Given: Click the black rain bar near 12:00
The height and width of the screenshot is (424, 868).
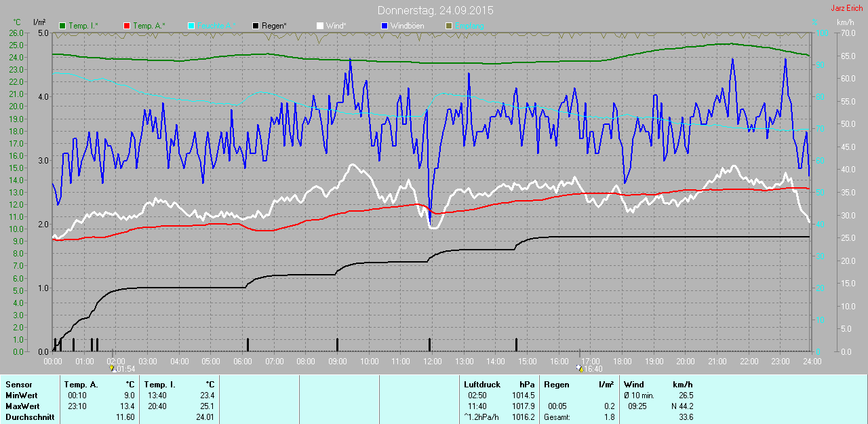Looking at the screenshot, I should [x=429, y=345].
